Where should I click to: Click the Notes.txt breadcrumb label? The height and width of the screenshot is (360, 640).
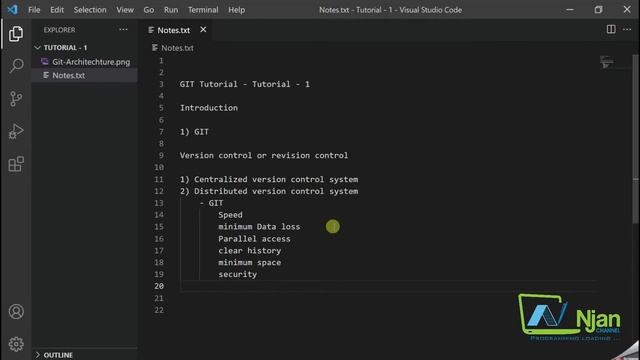tap(177, 48)
